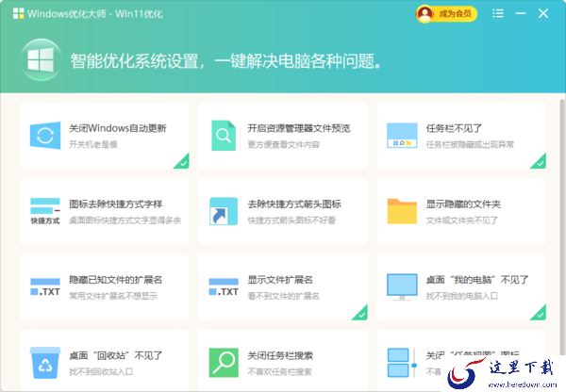Click the 任务栏不见了 taskbar icon

point(402,136)
